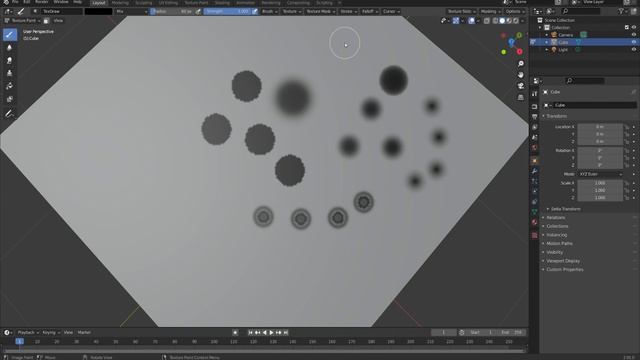Toggle strength pressure sensitivity icon

[255, 11]
